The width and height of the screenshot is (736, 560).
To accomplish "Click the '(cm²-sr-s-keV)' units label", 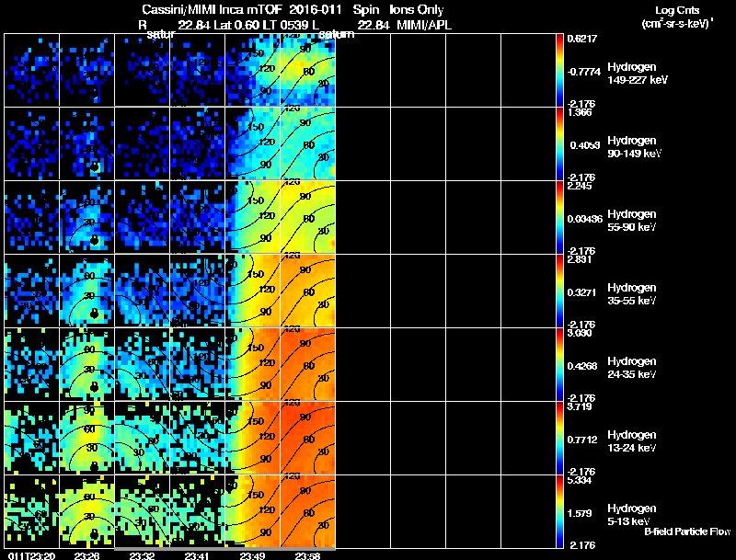I will coord(676,24).
